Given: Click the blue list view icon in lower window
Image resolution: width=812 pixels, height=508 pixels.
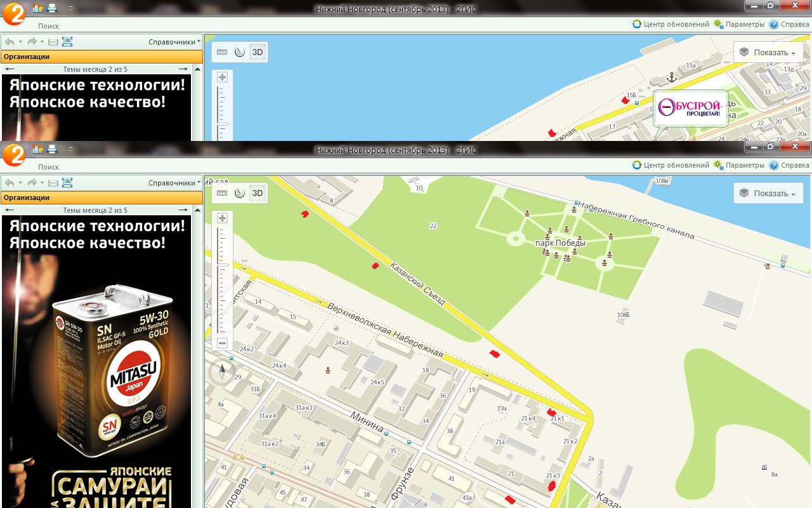Looking at the screenshot, I should pos(67,183).
